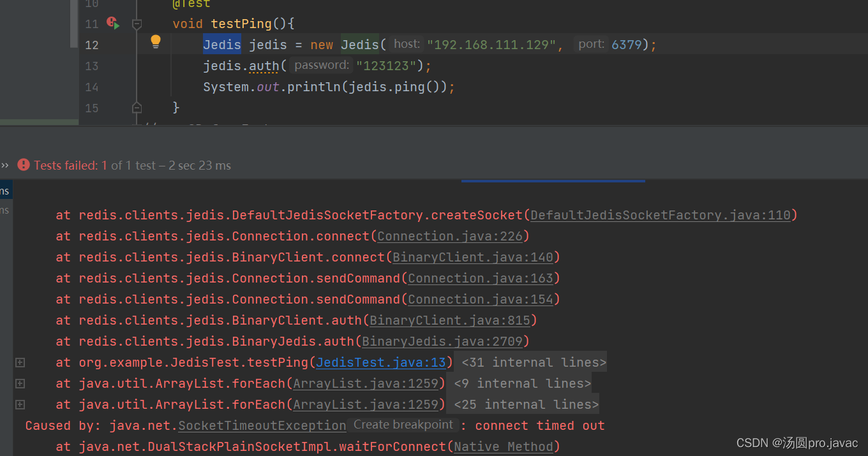Switch to the lower tool window tab on left edge
The height and width of the screenshot is (456, 868).
point(6,210)
